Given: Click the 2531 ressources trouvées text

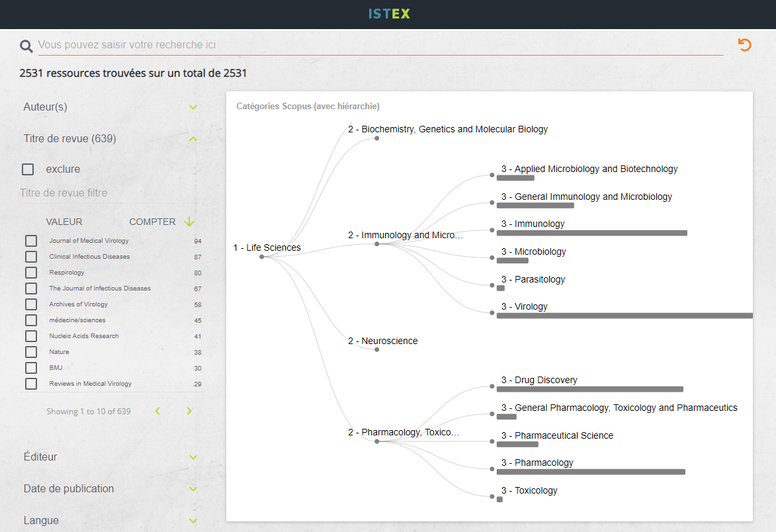Looking at the screenshot, I should [x=133, y=73].
